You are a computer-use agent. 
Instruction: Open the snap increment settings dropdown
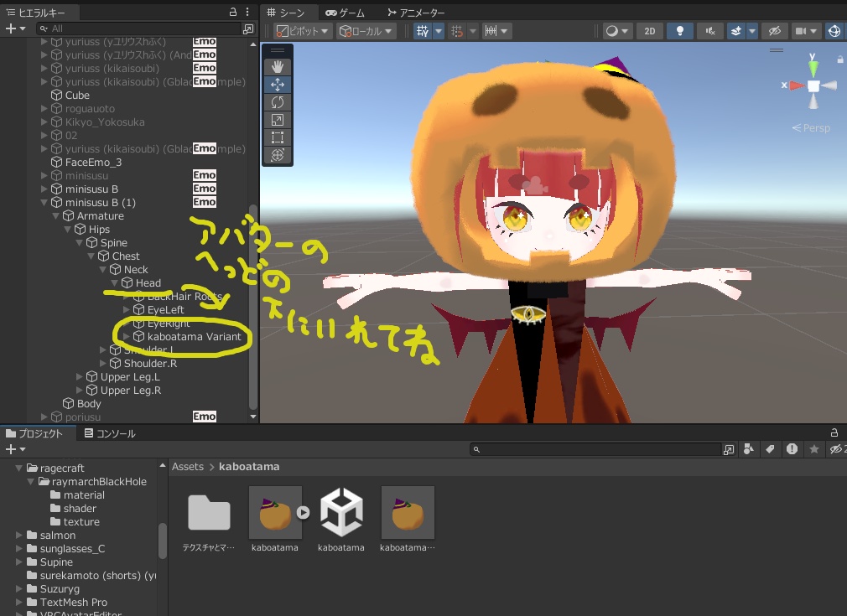pyautogui.click(x=496, y=31)
